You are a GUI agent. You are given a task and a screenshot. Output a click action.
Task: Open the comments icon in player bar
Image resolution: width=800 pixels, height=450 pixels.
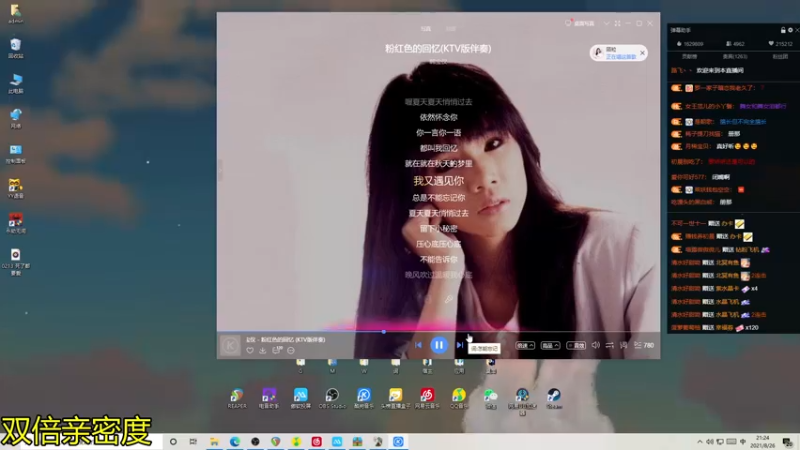277,350
